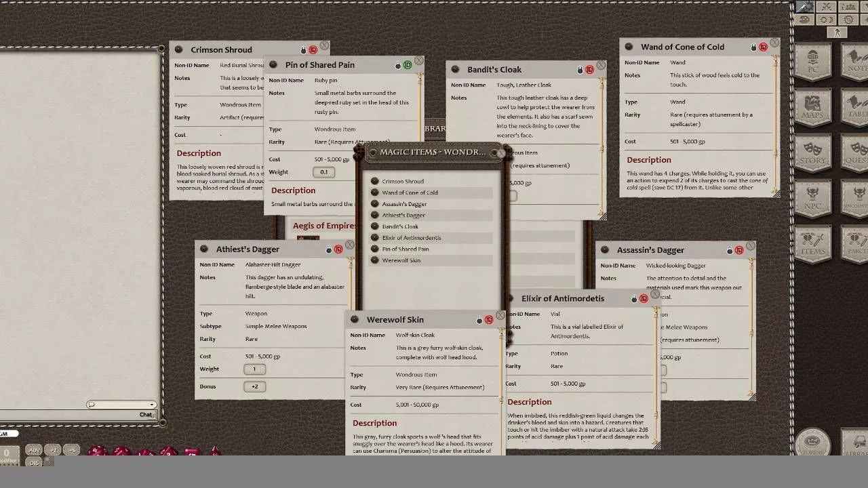Close the Magic Items - Wondrous window
The width and height of the screenshot is (868, 488).
(x=500, y=152)
